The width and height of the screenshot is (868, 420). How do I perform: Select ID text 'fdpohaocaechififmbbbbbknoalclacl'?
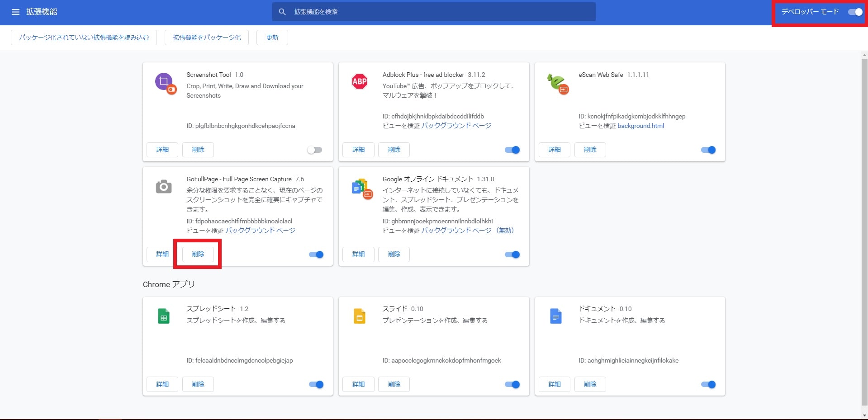click(244, 221)
